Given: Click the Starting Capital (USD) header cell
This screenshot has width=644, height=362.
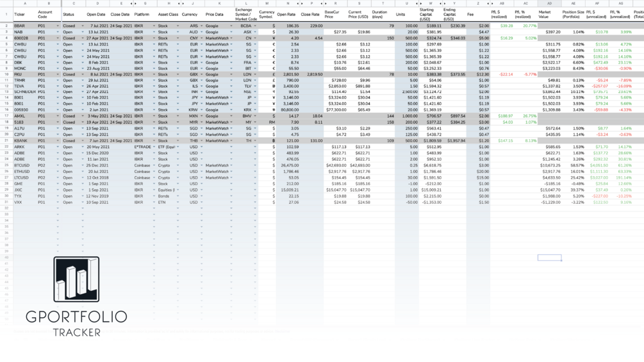Looking at the screenshot, I should (x=431, y=14).
